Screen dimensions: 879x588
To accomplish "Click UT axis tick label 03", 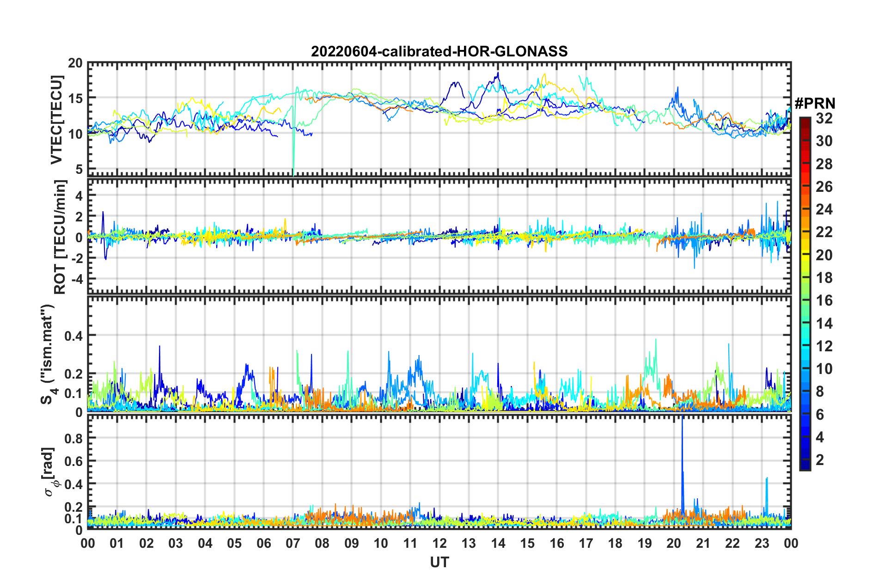I will (x=176, y=543).
